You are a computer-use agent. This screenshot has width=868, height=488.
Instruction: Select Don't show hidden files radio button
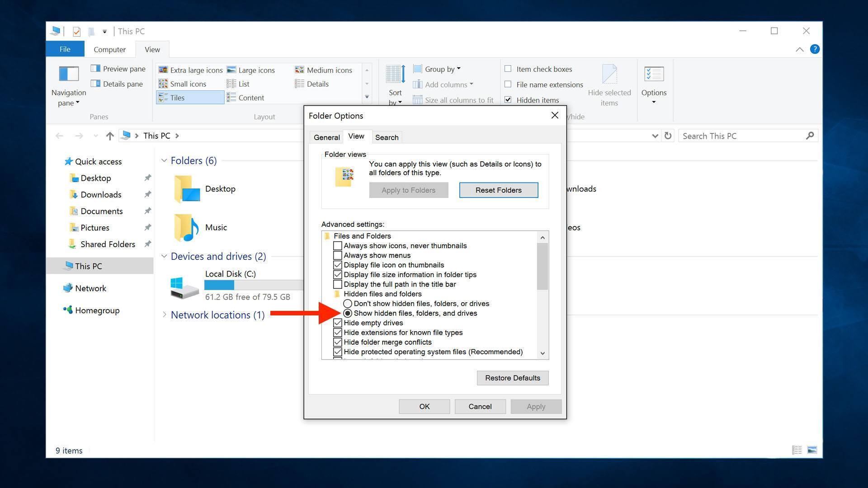(348, 304)
